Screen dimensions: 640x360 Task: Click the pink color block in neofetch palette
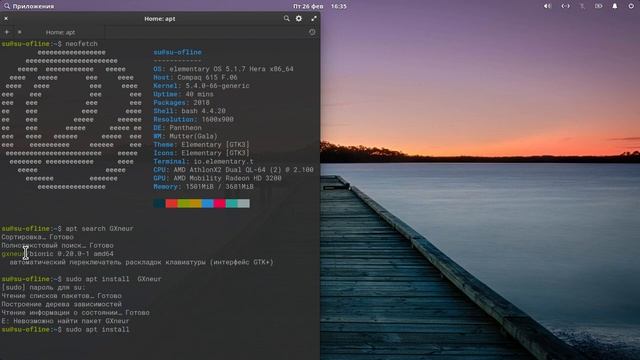tap(220, 203)
